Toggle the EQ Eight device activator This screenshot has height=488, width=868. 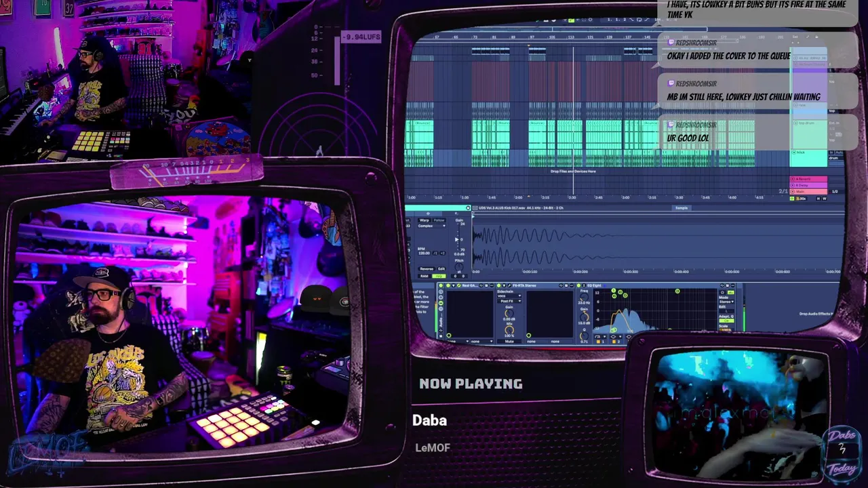click(578, 285)
